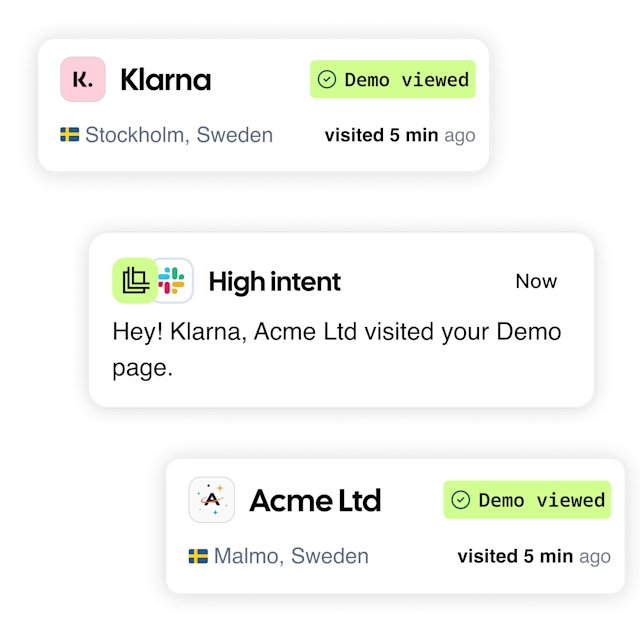Open the Acme Ltd company name
This screenshot has height=640, width=640.
pos(315,500)
